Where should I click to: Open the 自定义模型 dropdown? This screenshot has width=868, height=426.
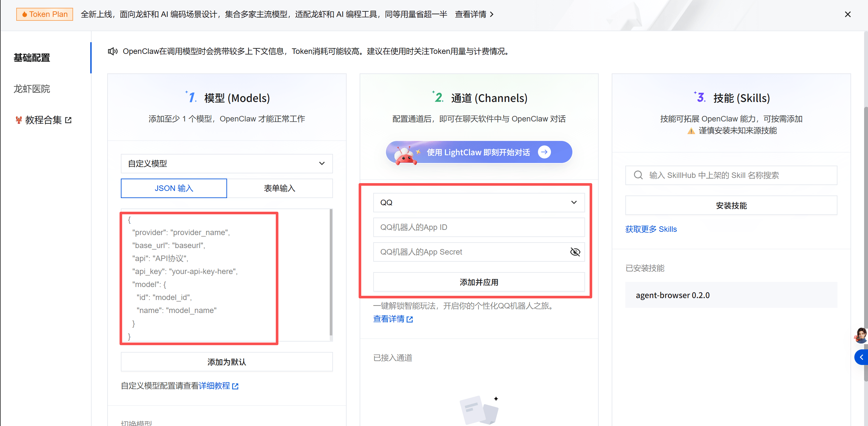(226, 164)
